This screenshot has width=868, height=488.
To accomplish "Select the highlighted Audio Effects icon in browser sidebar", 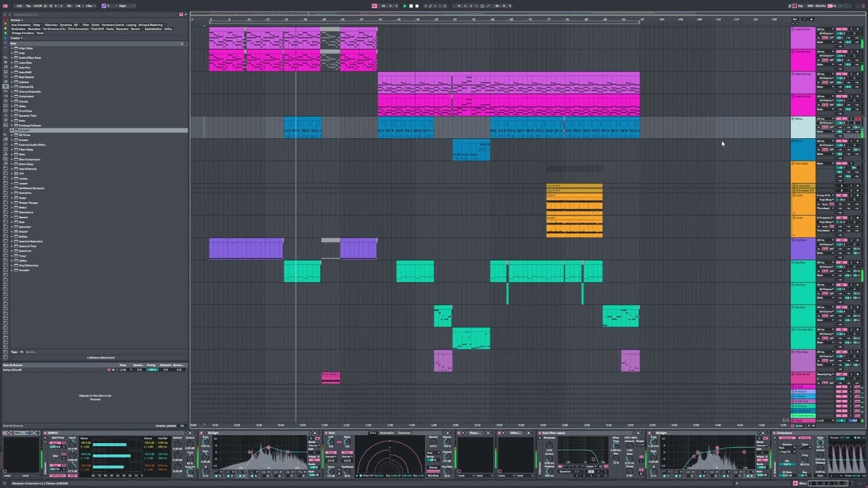I will coord(5,87).
